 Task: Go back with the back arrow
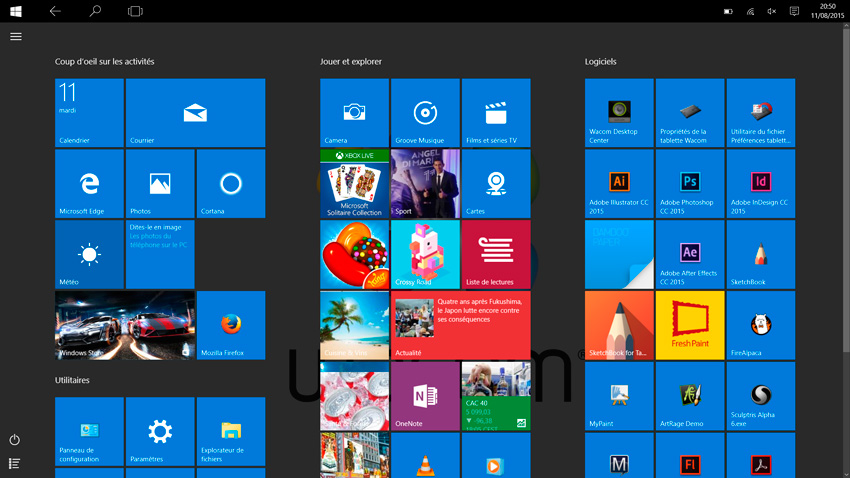tap(55, 11)
